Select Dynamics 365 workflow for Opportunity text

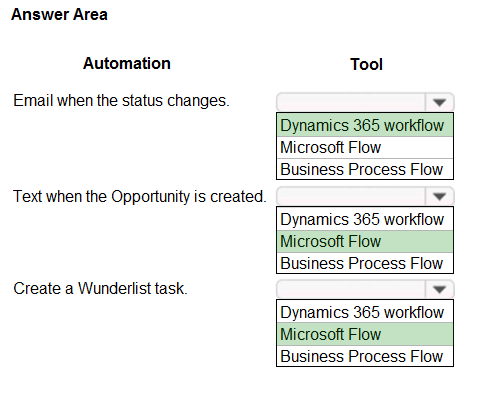coord(365,219)
